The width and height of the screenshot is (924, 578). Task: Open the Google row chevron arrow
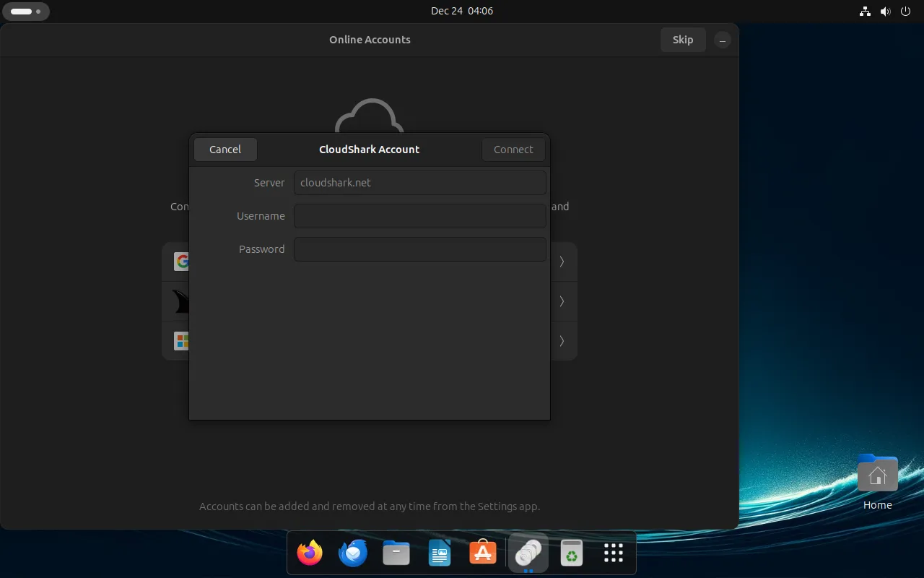coord(562,262)
